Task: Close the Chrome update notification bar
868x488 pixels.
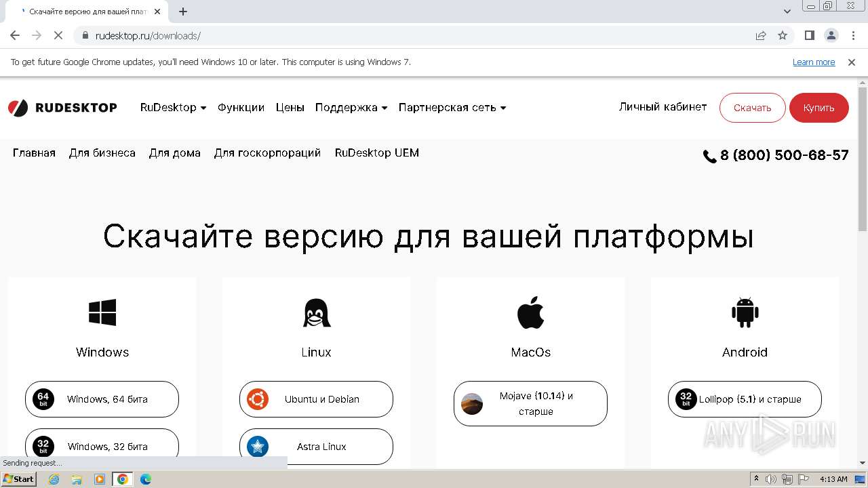Action: pyautogui.click(x=852, y=62)
